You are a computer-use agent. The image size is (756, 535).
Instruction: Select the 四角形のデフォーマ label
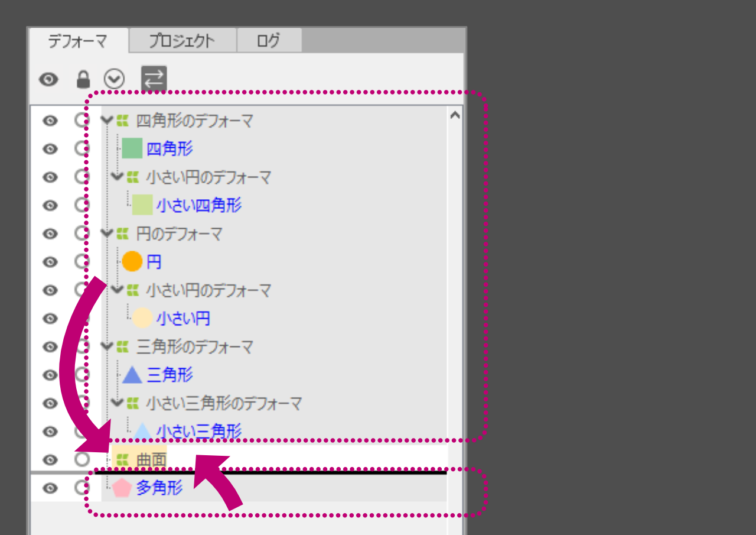pos(194,121)
